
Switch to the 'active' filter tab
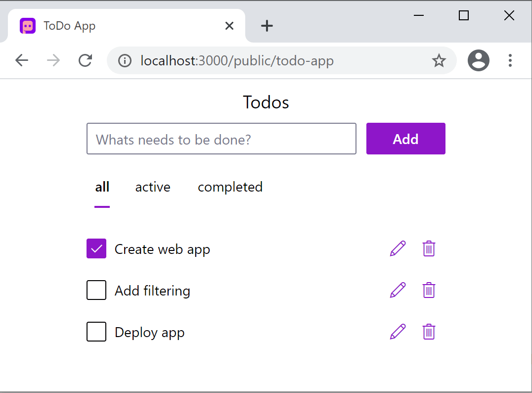(153, 187)
